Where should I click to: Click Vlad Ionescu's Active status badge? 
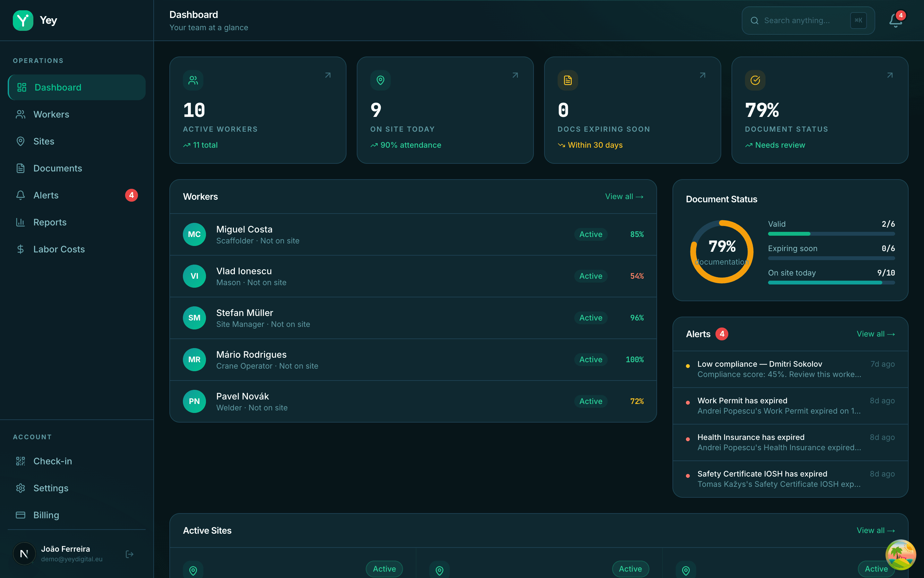pos(591,276)
